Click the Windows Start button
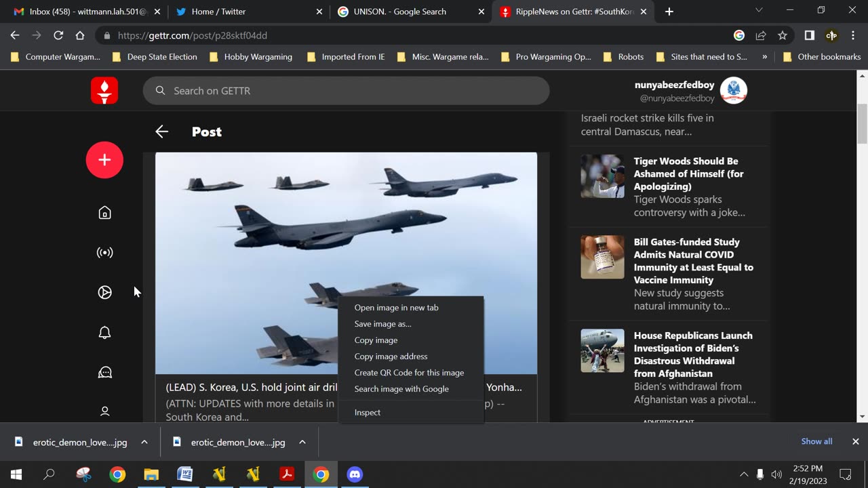 point(16,474)
